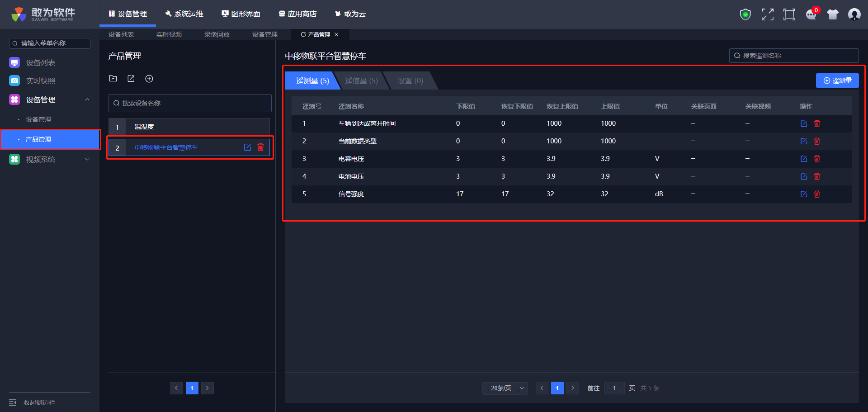
Task: Expand the 视频系统 sidebar group
Action: [x=87, y=159]
